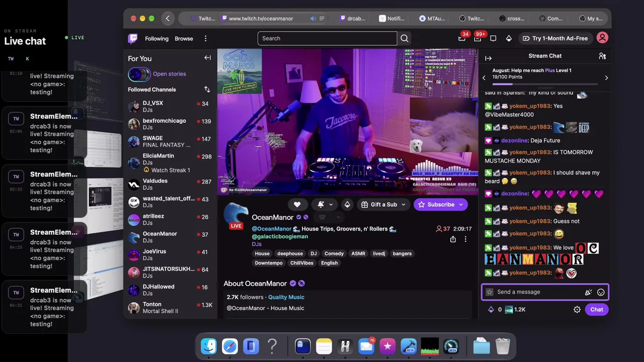Image resolution: width=644 pixels, height=362 pixels.
Task: Switch to the drcab Safari tab
Action: (351, 19)
